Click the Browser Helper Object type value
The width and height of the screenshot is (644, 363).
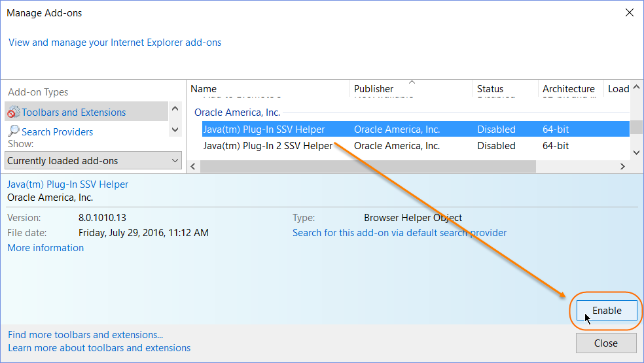413,218
